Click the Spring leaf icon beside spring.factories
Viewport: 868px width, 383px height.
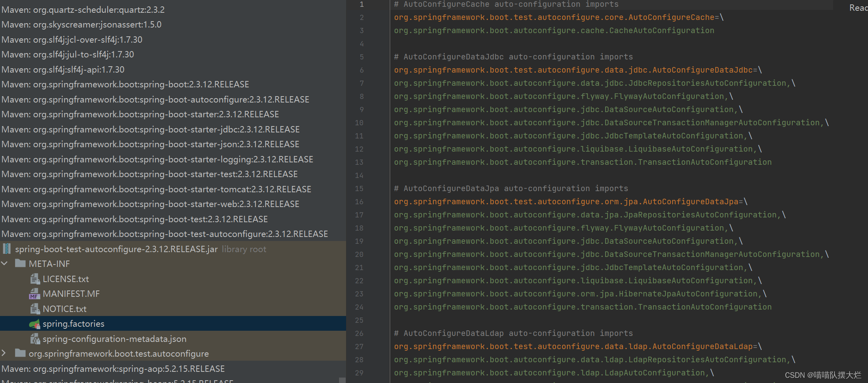coord(34,324)
